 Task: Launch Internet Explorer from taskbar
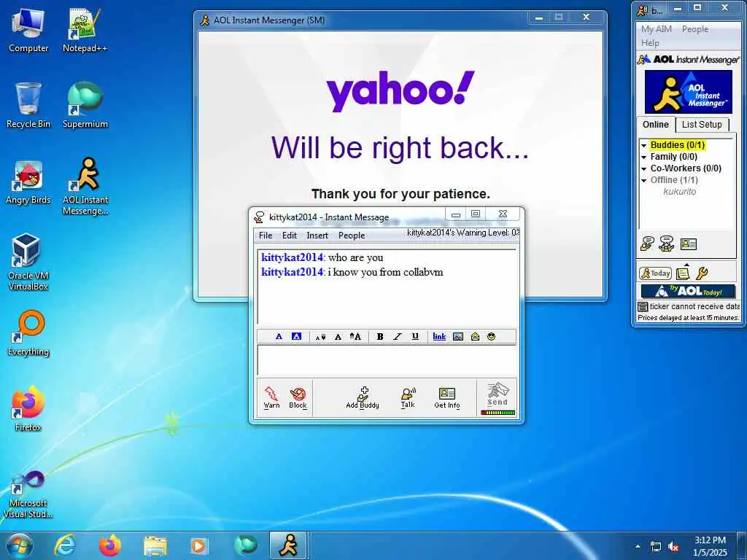[65, 545]
